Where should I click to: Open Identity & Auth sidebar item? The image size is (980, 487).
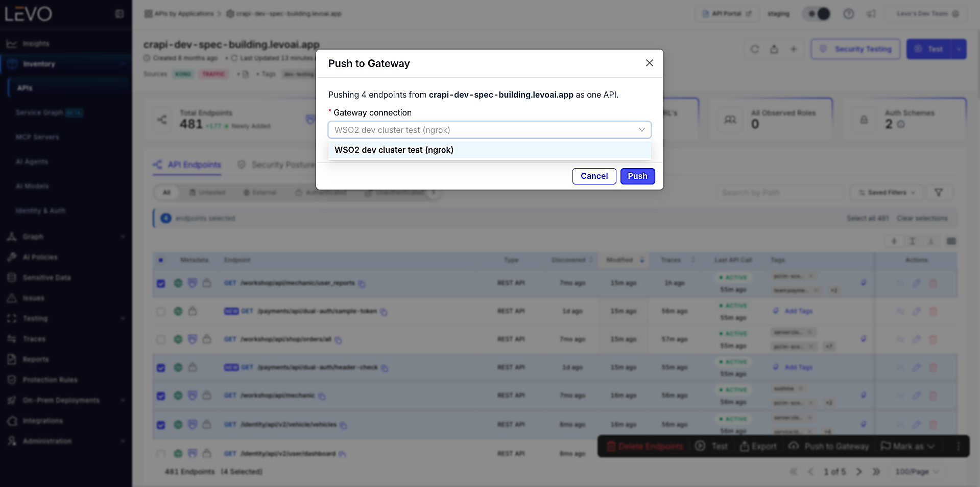point(40,211)
